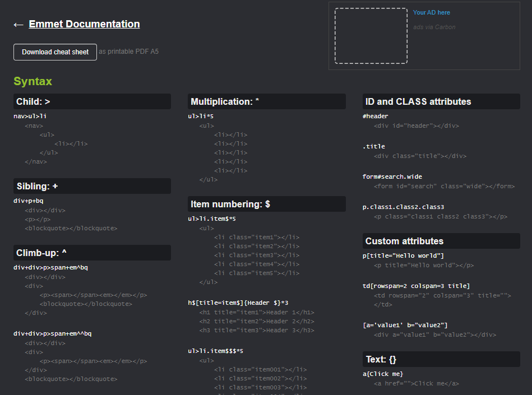Click the Sibling: + heading

(92, 186)
